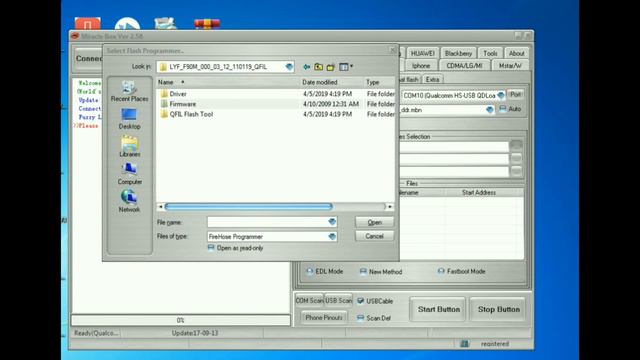Screen dimensions: 640x360
Task: Select the Fastboot Mode radio button
Action: (441, 271)
